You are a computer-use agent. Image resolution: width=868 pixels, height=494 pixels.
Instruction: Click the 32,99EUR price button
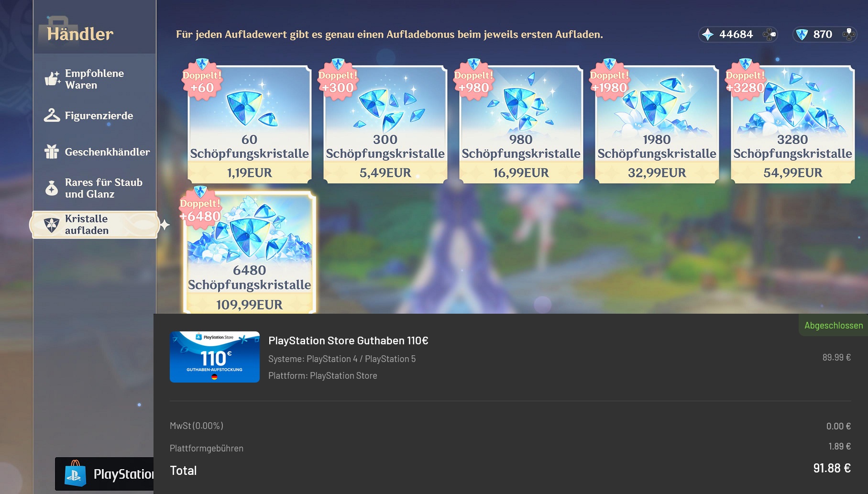point(657,173)
